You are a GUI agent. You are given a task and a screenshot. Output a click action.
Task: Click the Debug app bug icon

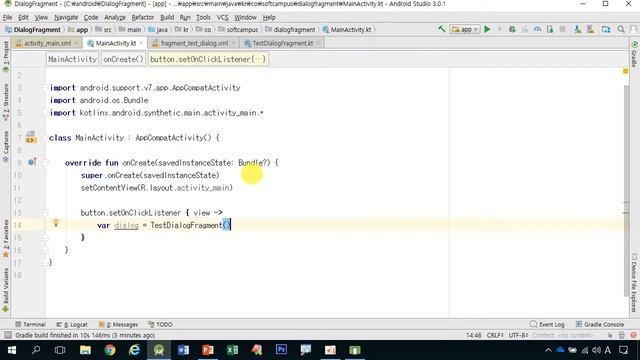coord(512,29)
